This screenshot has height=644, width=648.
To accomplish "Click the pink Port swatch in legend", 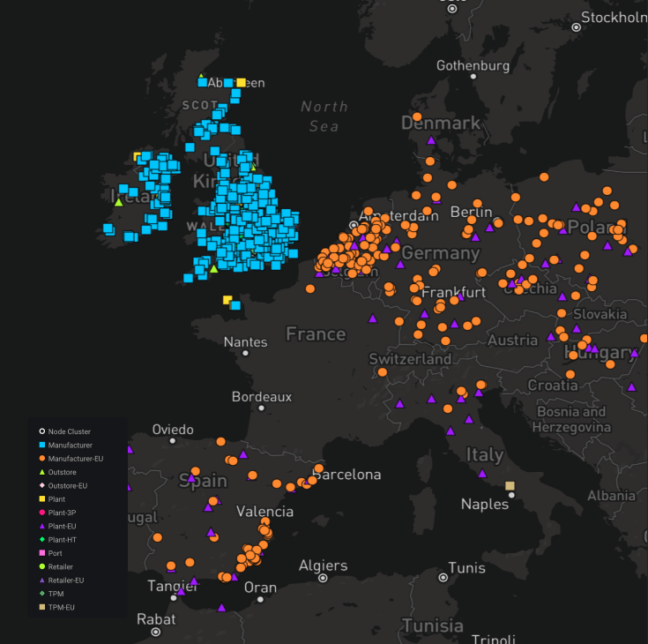I will point(41,553).
